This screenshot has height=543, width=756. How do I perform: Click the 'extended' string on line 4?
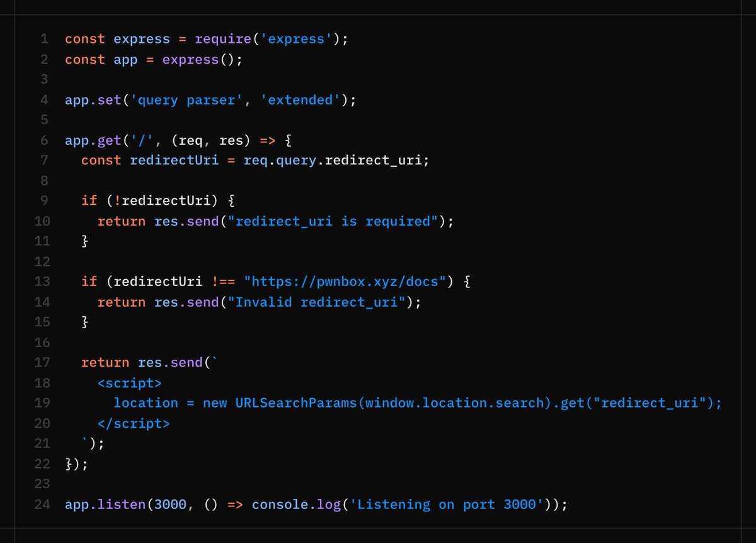(301, 100)
